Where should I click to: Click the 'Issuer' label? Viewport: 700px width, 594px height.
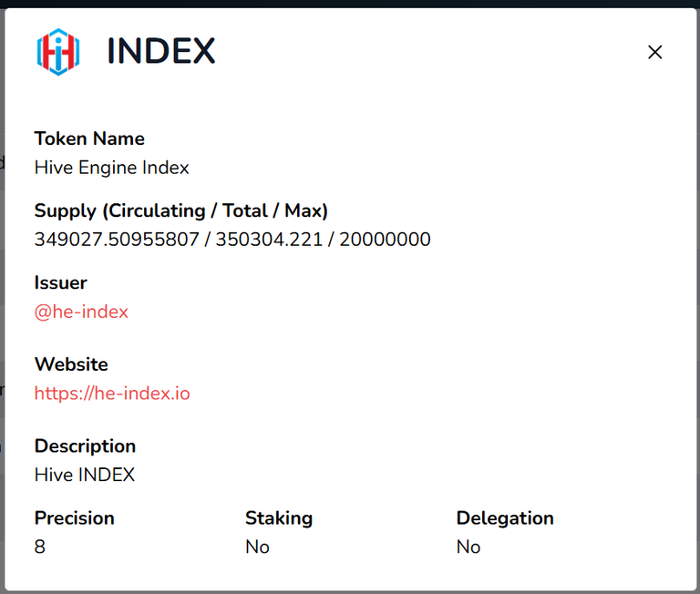coord(61,283)
